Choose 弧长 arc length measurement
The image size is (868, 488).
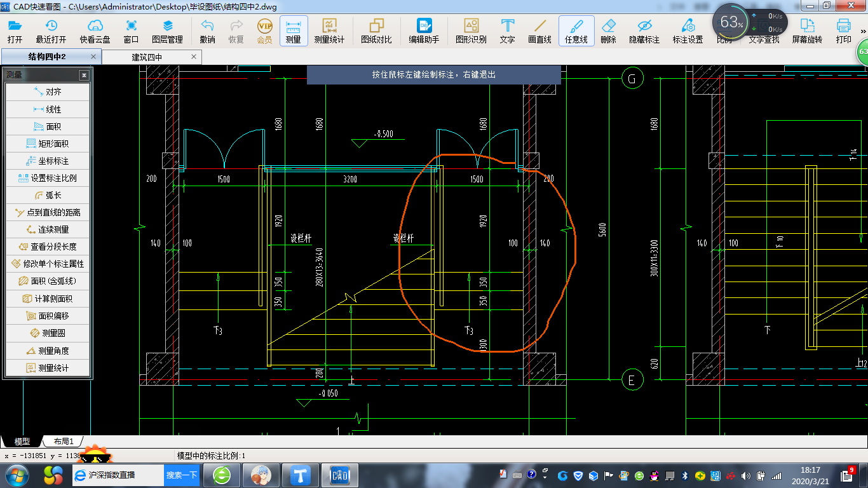(48, 195)
